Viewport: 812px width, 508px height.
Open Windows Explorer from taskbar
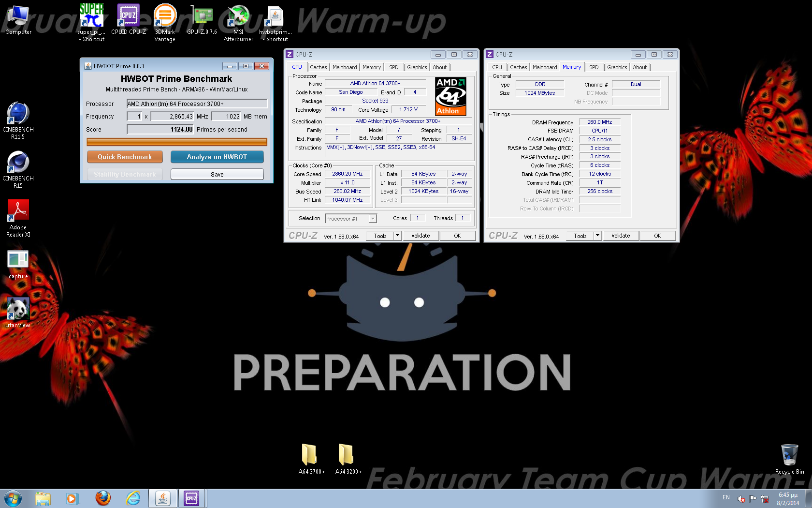[43, 498]
